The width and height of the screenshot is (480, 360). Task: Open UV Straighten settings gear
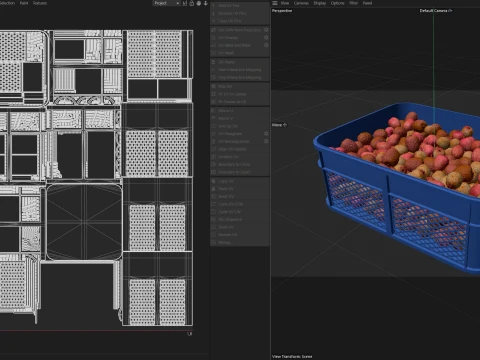pos(266,133)
